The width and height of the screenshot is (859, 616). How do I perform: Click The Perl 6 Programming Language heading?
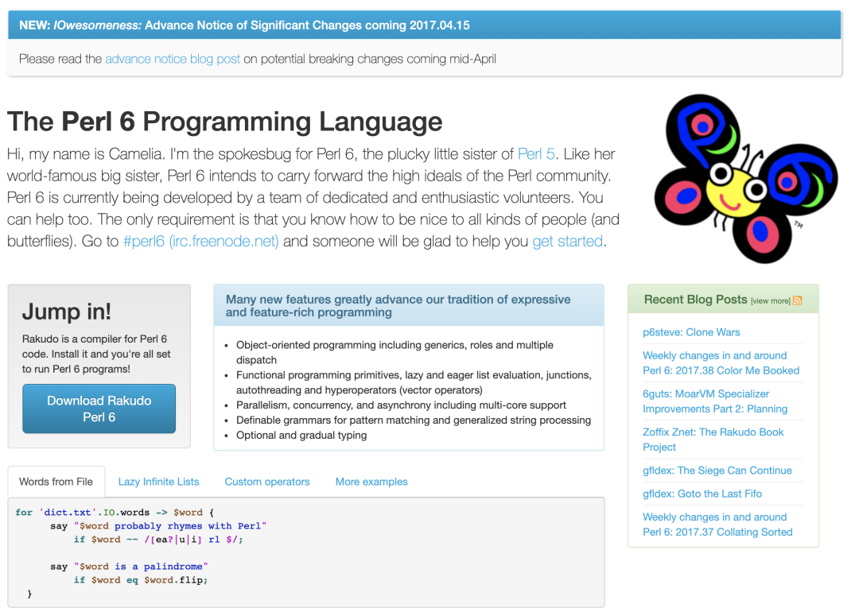(x=224, y=122)
